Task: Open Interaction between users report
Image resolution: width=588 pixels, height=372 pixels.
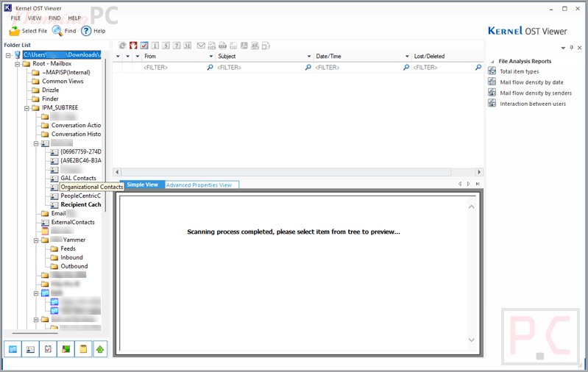Action: point(533,104)
